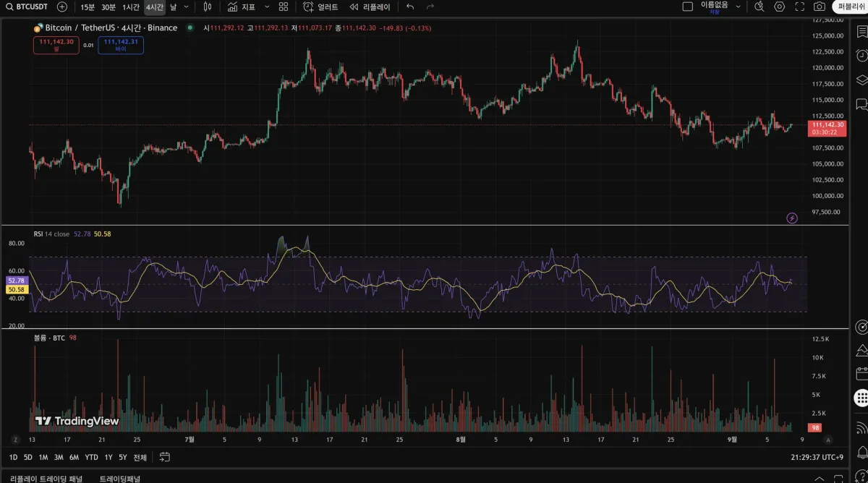Collapse the bottom panel chevron
The width and height of the screenshot is (868, 483).
819,479
